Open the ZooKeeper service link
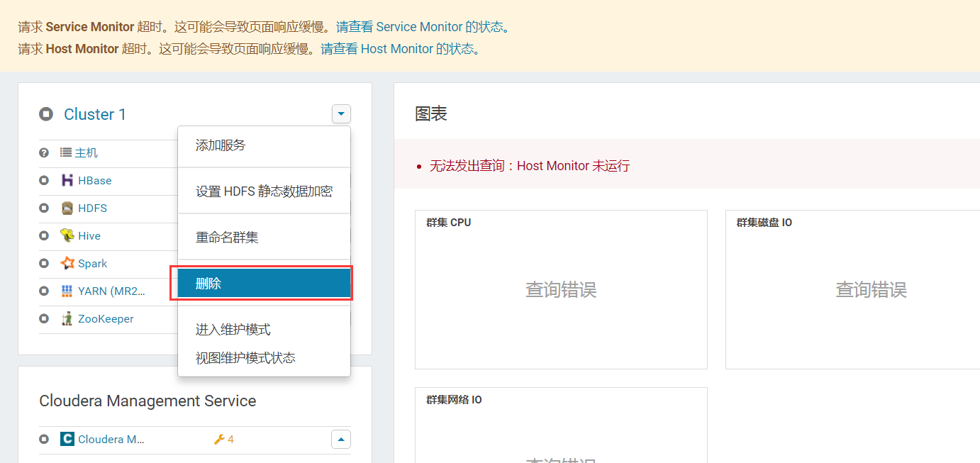 106,319
